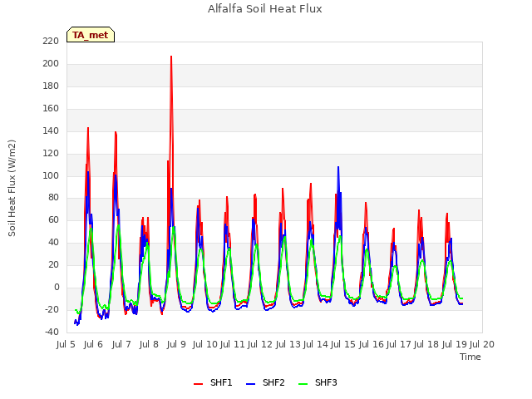The height and width of the screenshot is (399, 532).
Task: Click the Jul 20 x-axis tick label
Action: click(x=482, y=344)
